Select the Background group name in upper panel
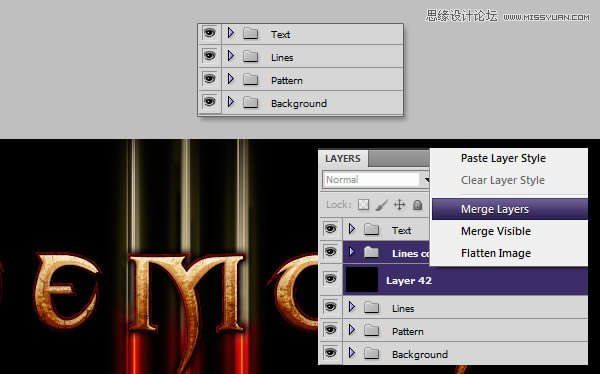This screenshot has height=374, width=600. coord(299,103)
